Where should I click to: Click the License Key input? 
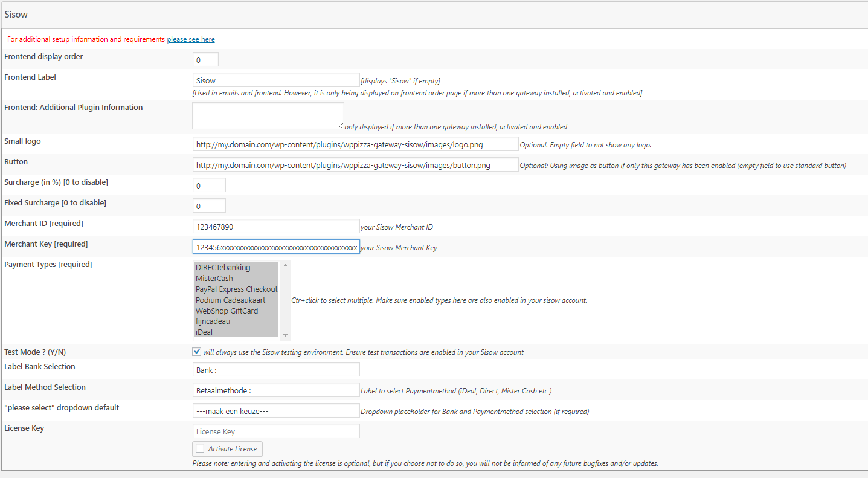point(276,431)
